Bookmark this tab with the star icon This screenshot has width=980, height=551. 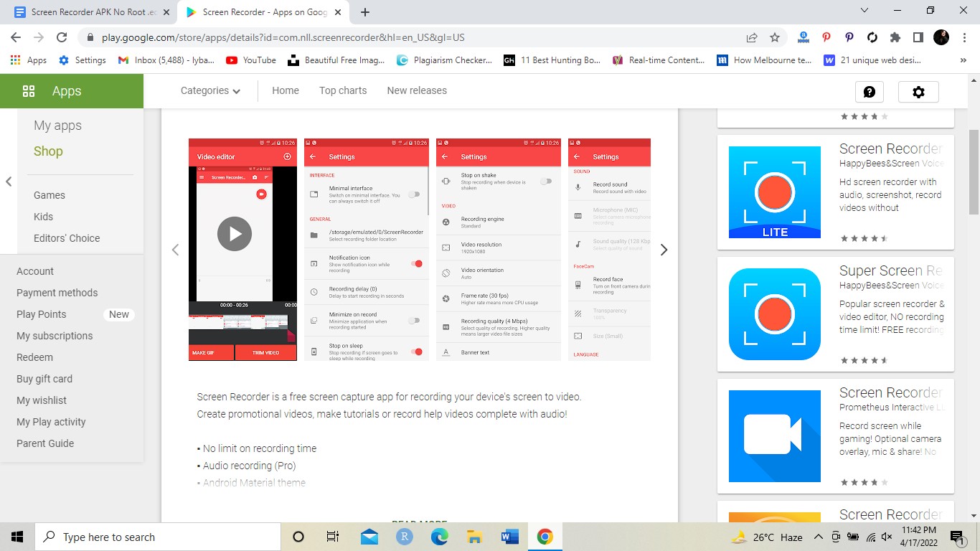tap(775, 37)
